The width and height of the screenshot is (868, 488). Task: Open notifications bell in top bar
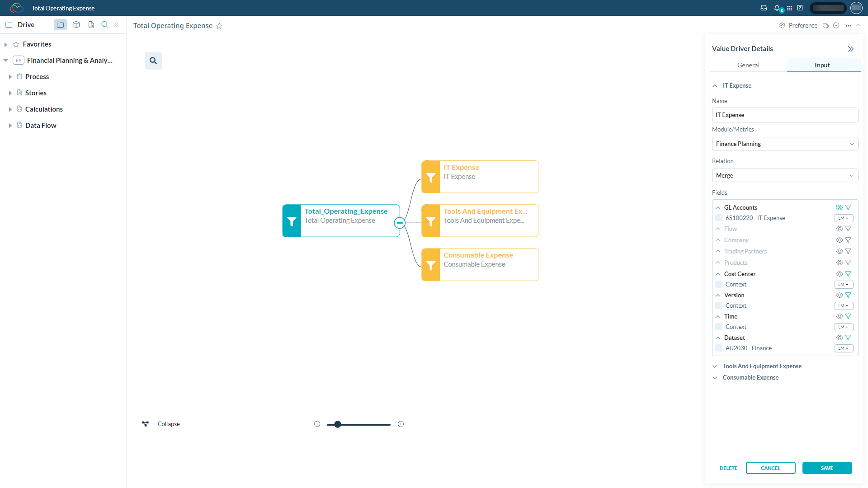tap(777, 8)
